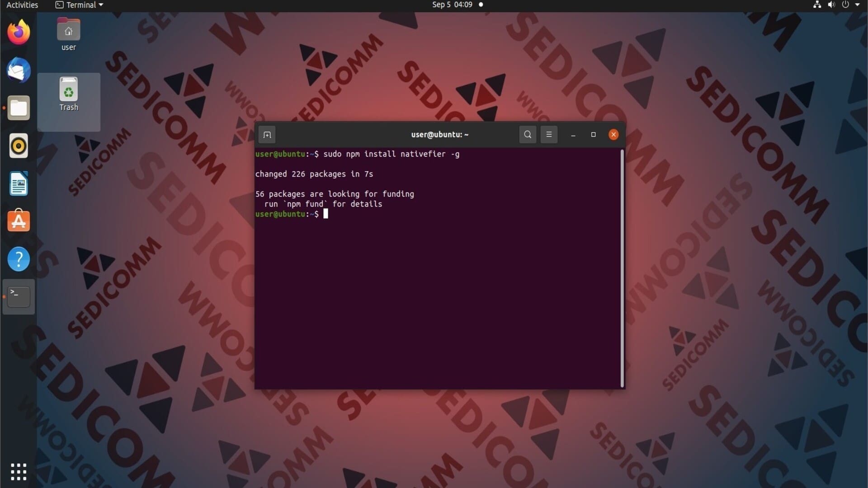Image resolution: width=868 pixels, height=488 pixels.
Task: Click the terminal prompt cursor line
Action: click(x=292, y=214)
